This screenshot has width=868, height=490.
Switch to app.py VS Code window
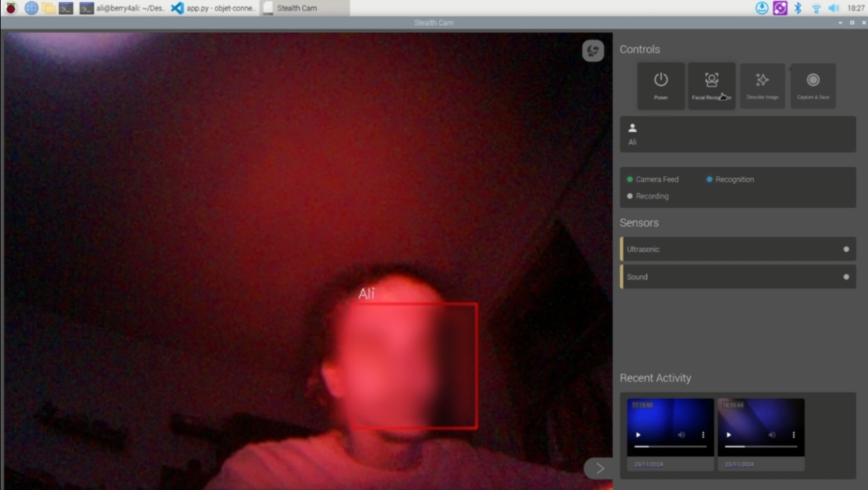(214, 8)
